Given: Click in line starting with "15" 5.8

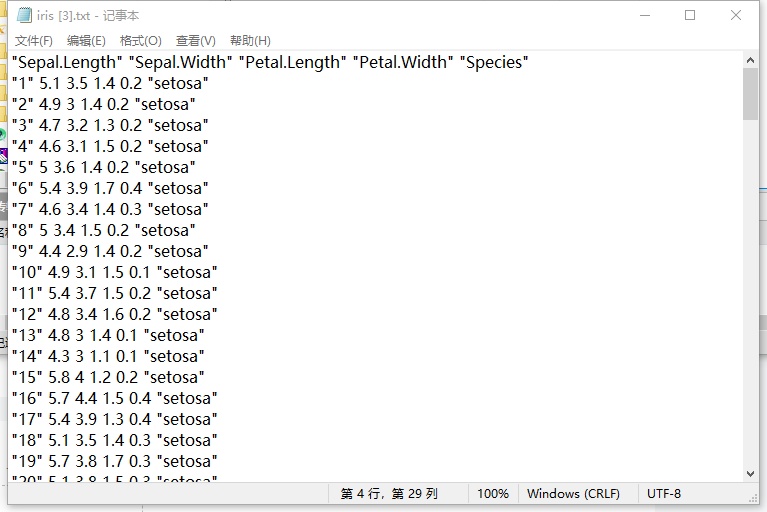Looking at the screenshot, I should tap(108, 378).
